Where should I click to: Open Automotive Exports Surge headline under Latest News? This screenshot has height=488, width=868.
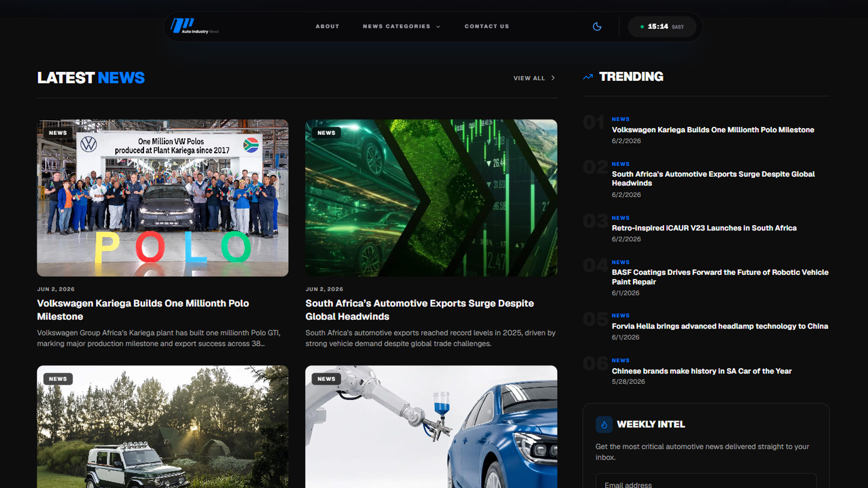pyautogui.click(x=420, y=310)
